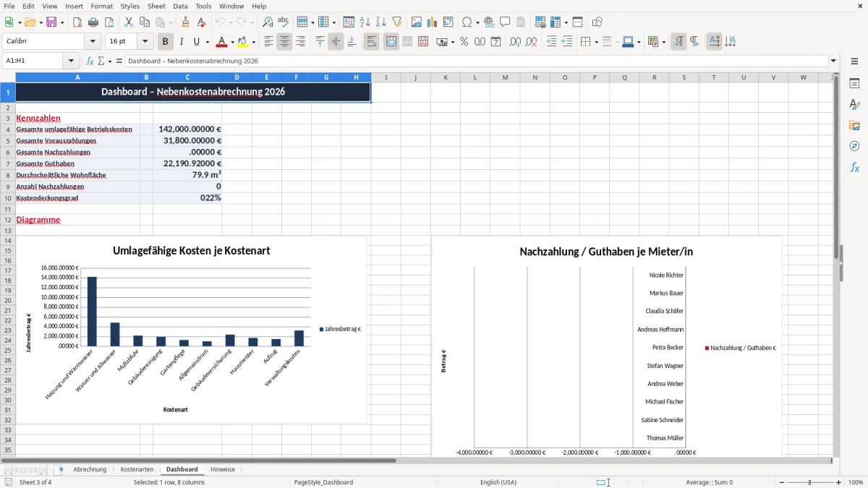Activate Clone Formatting paintbrush
Image resolution: width=868 pixels, height=488 pixels.
[x=186, y=22]
